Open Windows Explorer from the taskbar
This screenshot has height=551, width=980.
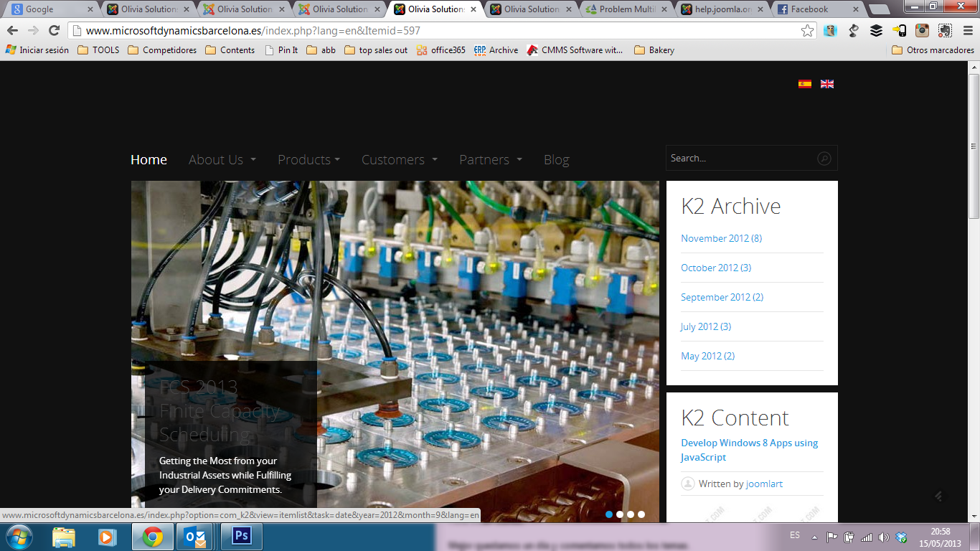pyautogui.click(x=64, y=537)
